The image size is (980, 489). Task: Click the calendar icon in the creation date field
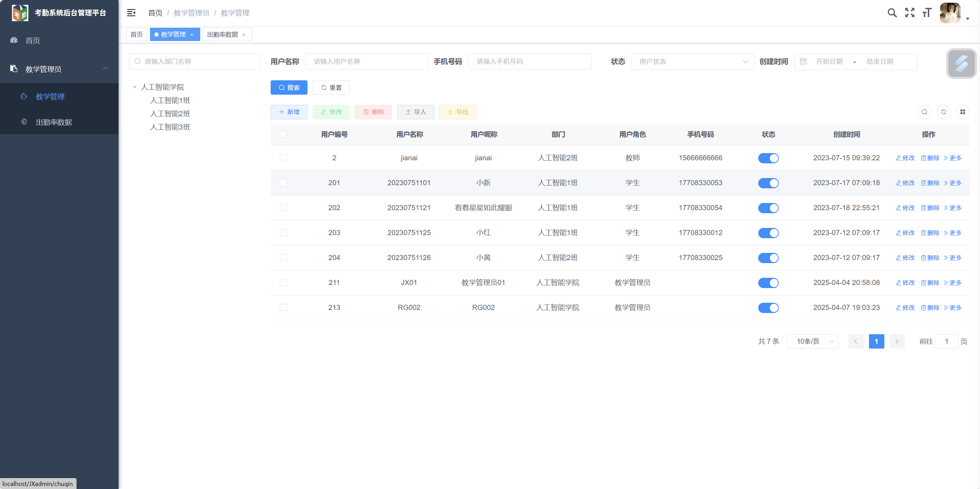coord(803,62)
